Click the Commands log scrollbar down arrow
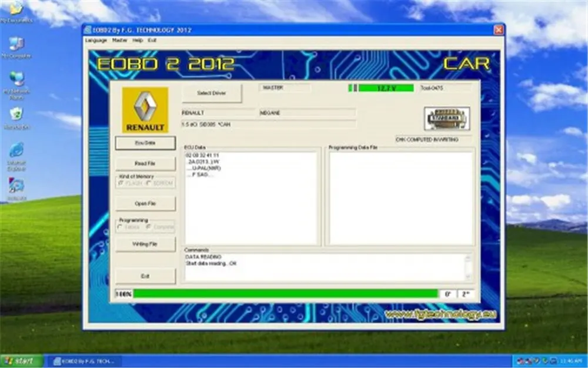The height and width of the screenshot is (368, 588). click(x=467, y=276)
